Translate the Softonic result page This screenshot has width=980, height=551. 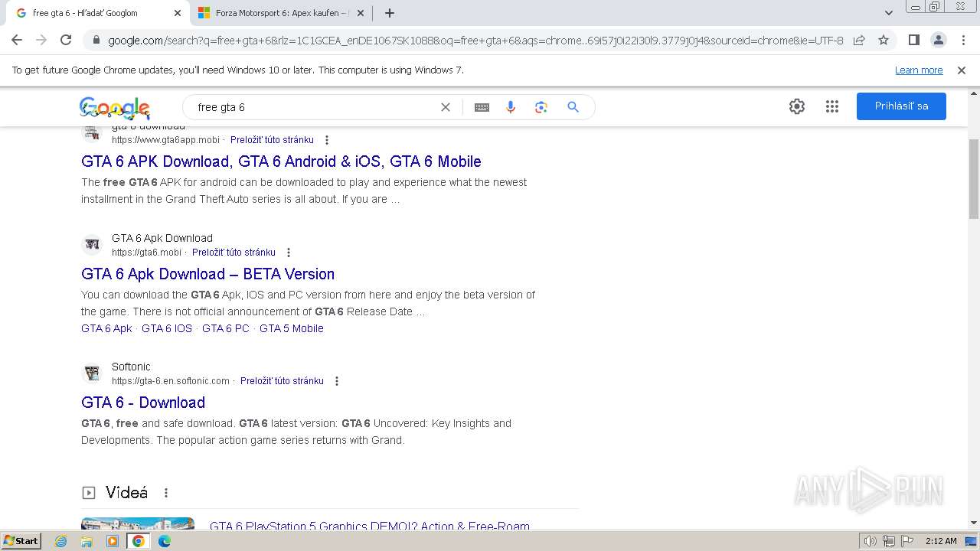pyautogui.click(x=282, y=381)
